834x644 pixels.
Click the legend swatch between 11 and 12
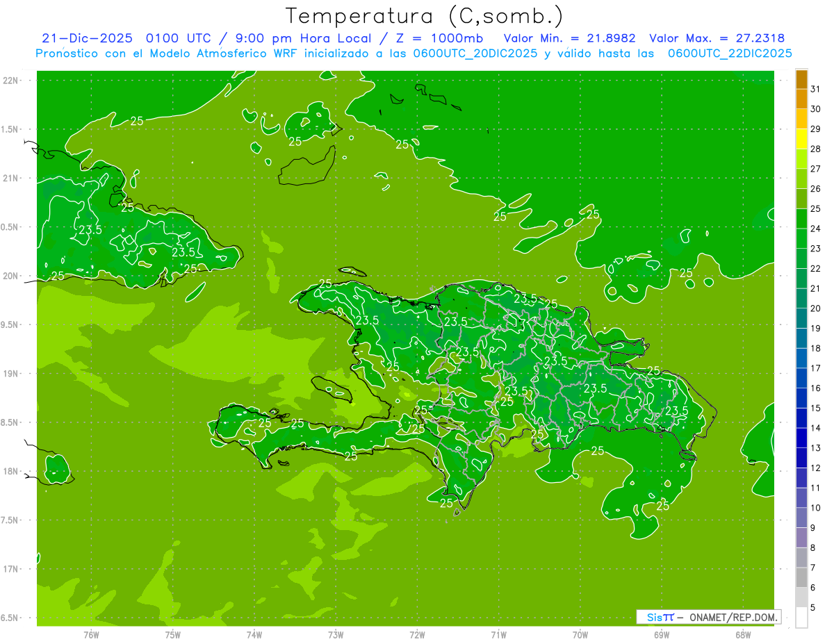click(x=801, y=478)
